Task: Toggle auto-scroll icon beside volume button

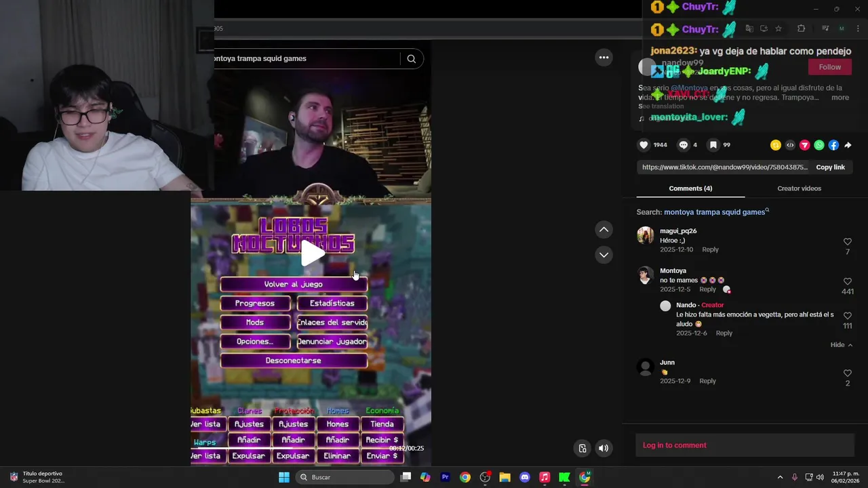Action: coord(582,448)
